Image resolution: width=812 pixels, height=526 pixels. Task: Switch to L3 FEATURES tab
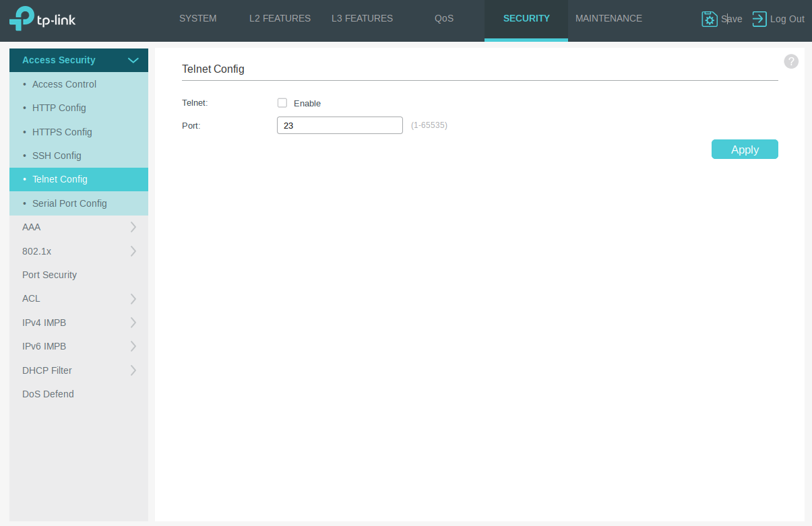click(363, 19)
